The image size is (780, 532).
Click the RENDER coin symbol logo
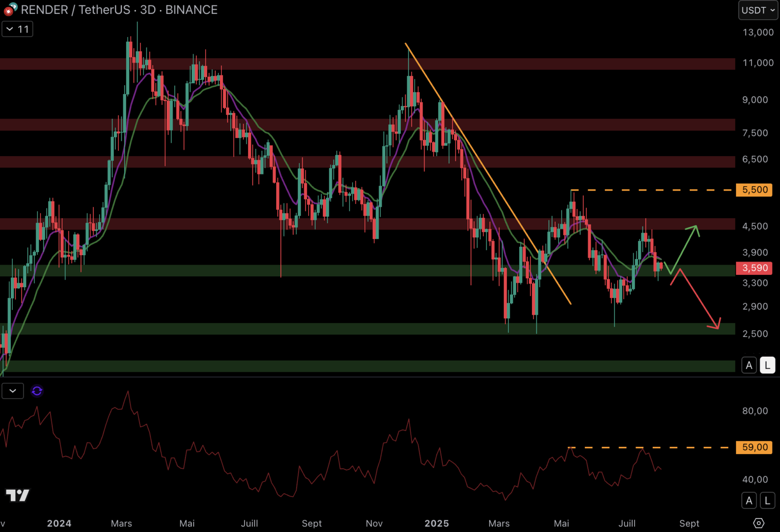pyautogui.click(x=10, y=9)
